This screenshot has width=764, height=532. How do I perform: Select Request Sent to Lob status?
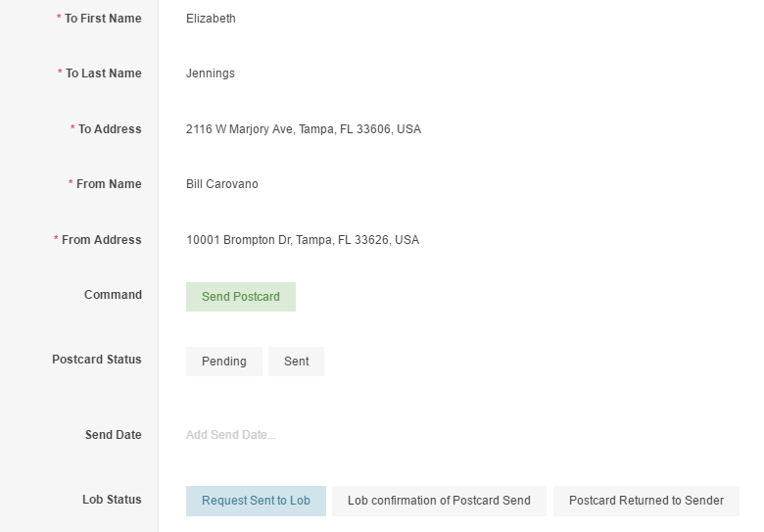coord(256,501)
